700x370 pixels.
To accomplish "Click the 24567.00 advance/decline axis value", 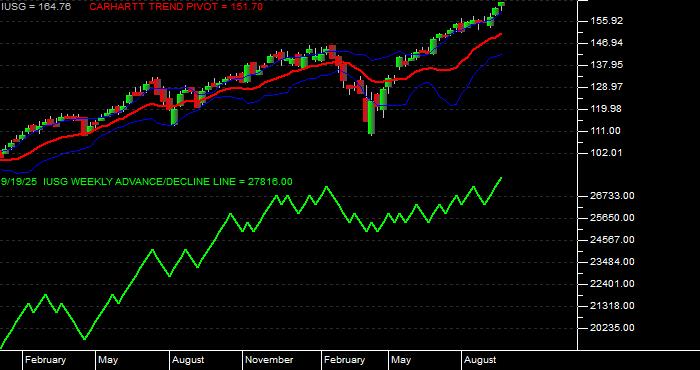I will click(612, 240).
